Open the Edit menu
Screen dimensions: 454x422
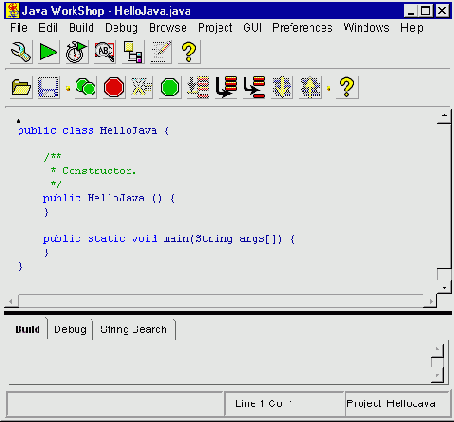(48, 28)
